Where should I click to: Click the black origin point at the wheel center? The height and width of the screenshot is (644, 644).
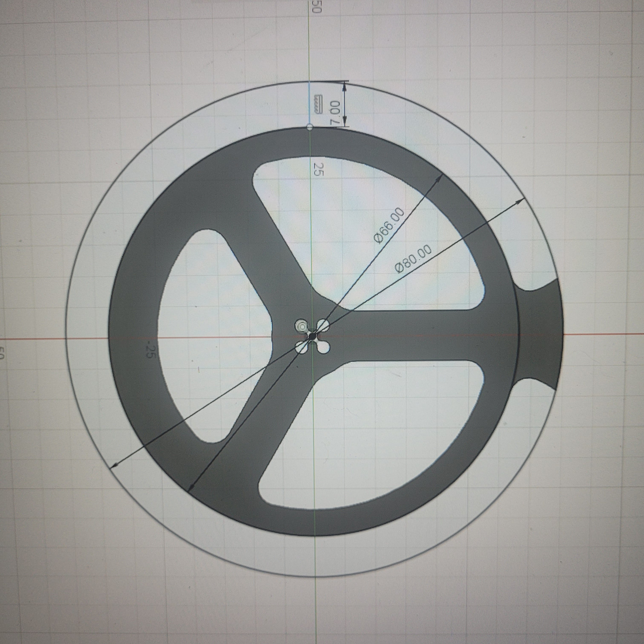click(312, 337)
